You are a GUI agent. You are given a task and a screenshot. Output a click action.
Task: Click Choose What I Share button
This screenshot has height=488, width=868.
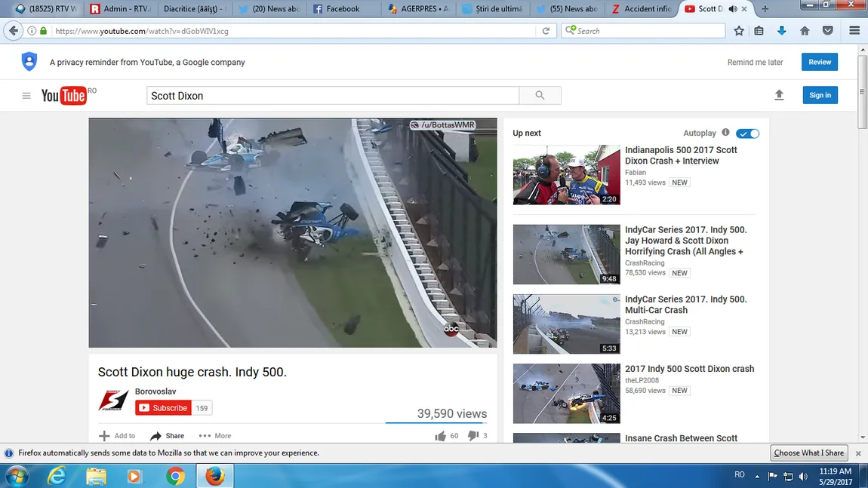(809, 453)
